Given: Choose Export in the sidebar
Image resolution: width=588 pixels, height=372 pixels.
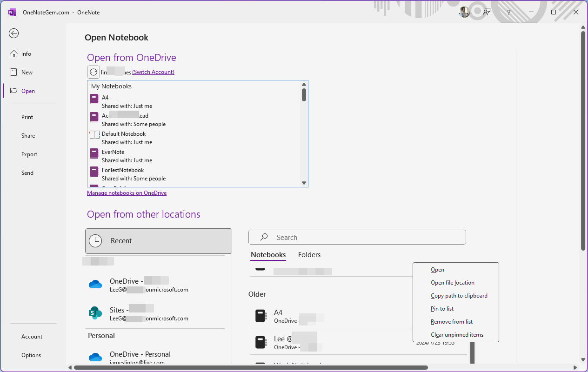Looking at the screenshot, I should click(29, 154).
